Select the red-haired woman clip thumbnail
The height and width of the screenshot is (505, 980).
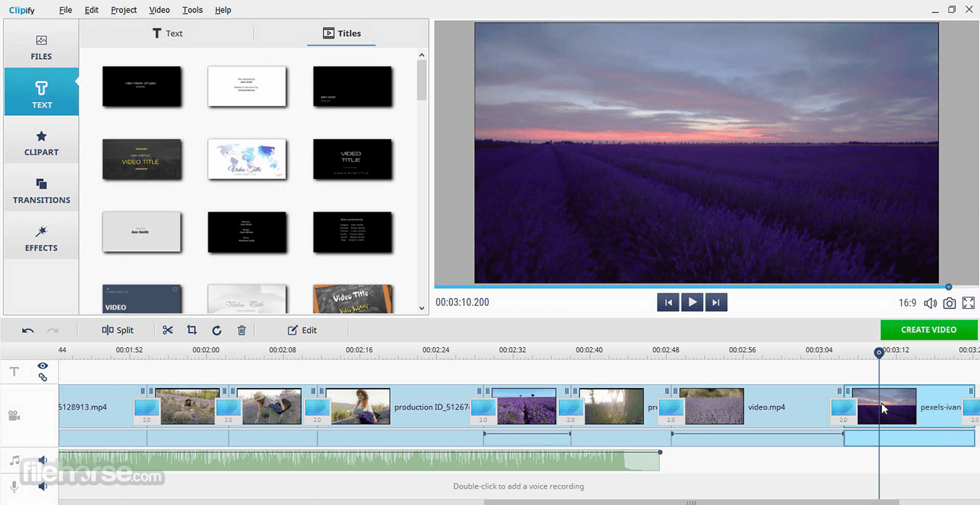358,406
